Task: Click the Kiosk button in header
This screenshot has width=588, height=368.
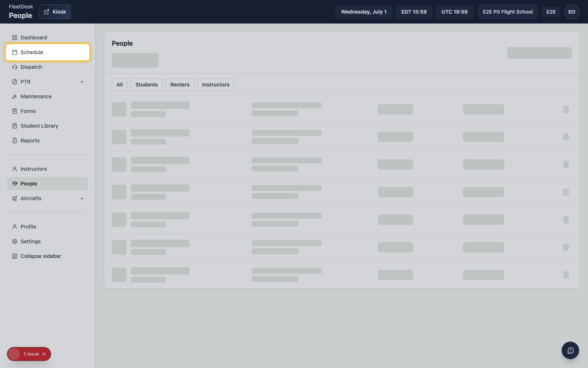Action: coord(55,12)
